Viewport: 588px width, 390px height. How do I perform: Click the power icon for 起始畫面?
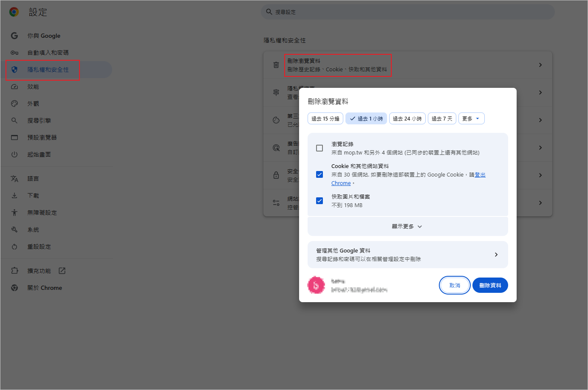(14, 154)
